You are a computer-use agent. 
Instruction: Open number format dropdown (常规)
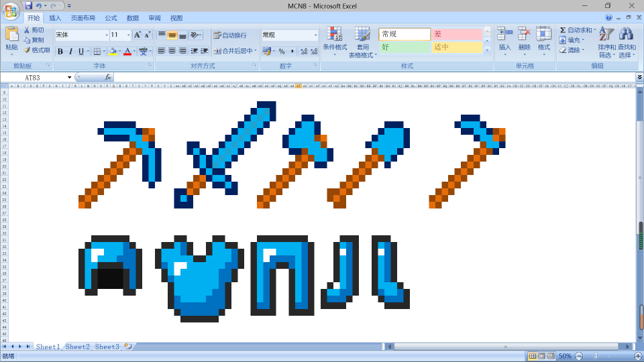tap(315, 35)
